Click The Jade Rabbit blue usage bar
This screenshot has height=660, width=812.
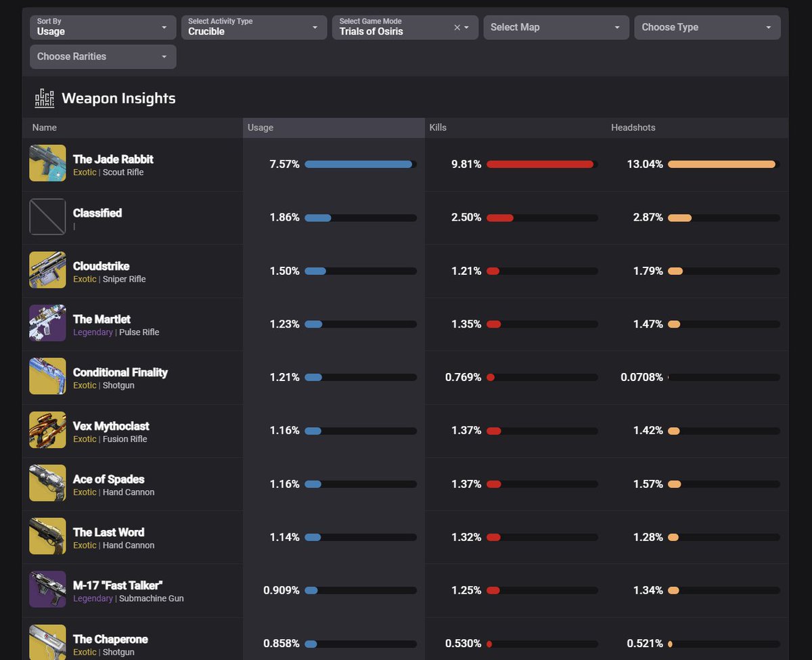[x=359, y=164]
